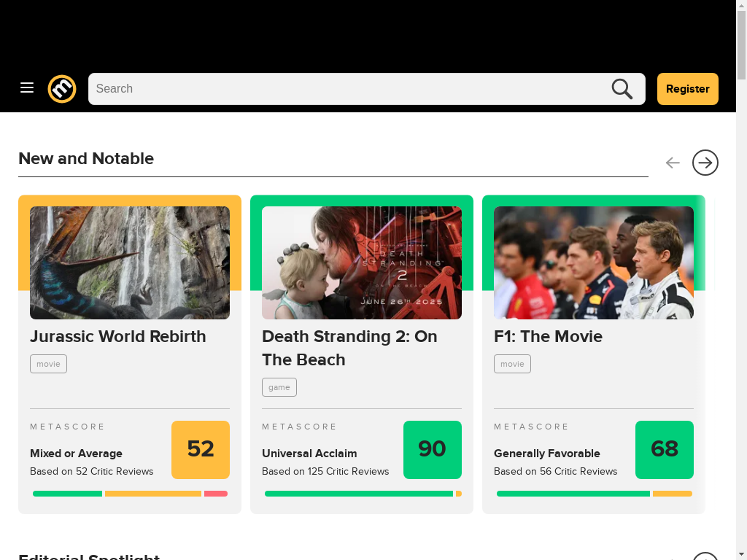Click the "New and Notable" heading

click(x=86, y=158)
